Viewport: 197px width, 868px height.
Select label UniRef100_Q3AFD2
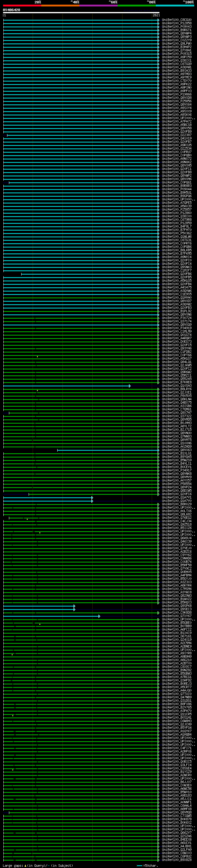click(177, 680)
